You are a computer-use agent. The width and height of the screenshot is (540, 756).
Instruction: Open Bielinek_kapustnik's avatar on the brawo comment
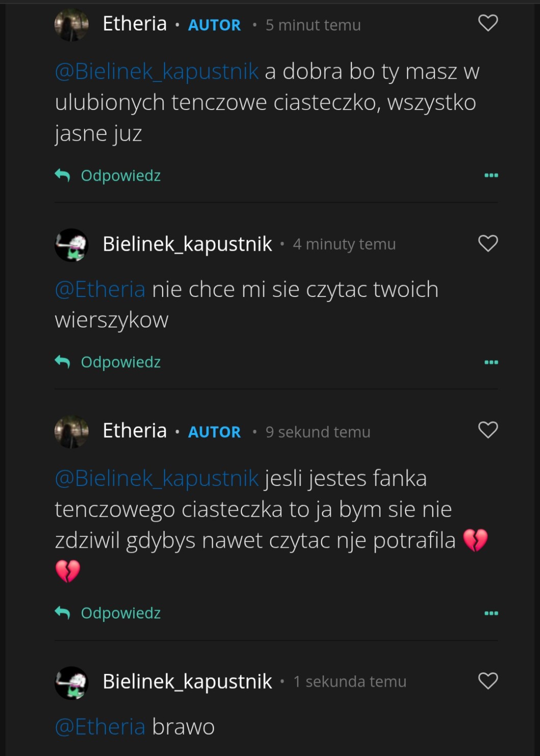tap(72, 683)
